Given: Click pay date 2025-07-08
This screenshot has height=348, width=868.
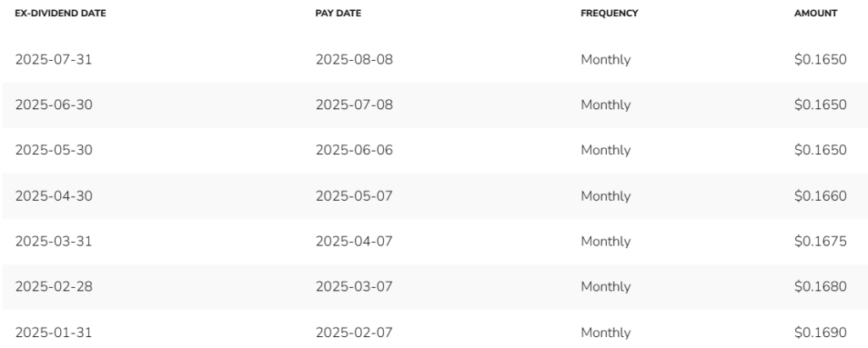Looking at the screenshot, I should point(354,105).
